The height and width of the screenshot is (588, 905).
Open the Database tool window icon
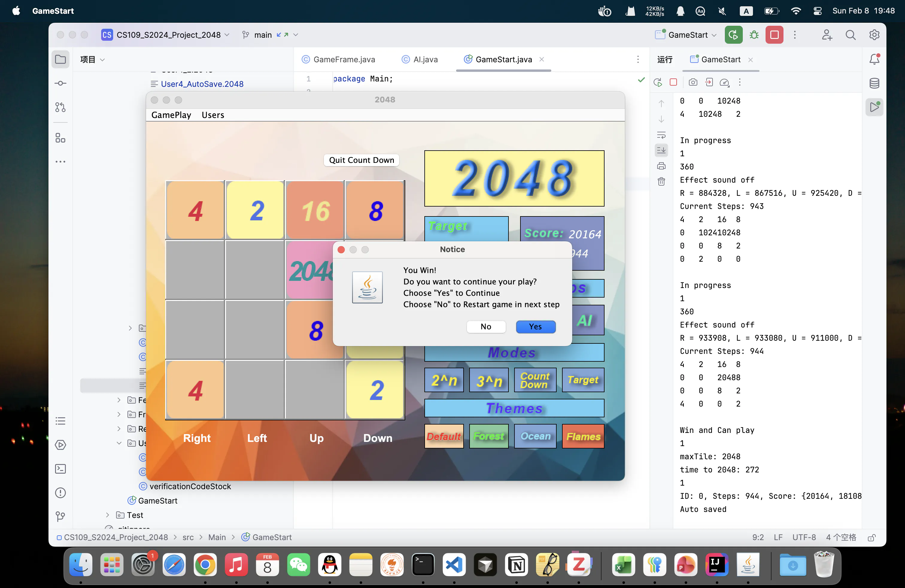[x=874, y=83]
